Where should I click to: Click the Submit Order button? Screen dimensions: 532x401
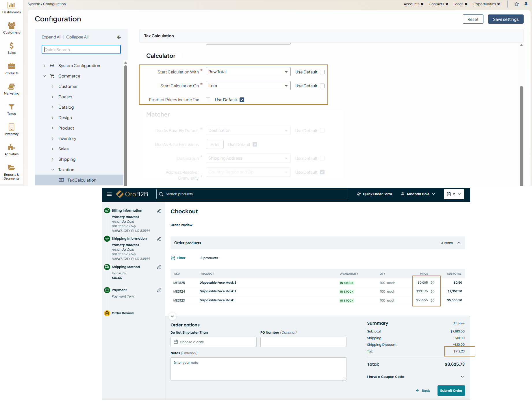(x=451, y=391)
